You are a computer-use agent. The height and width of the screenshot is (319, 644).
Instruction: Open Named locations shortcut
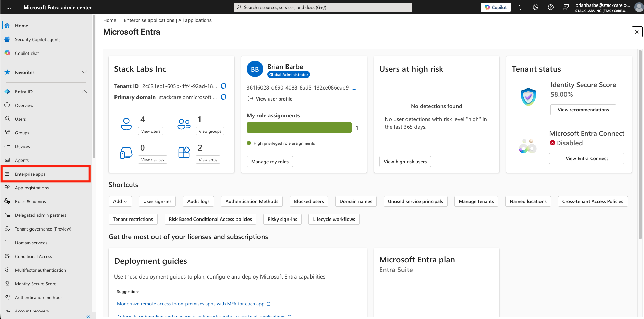(528, 201)
